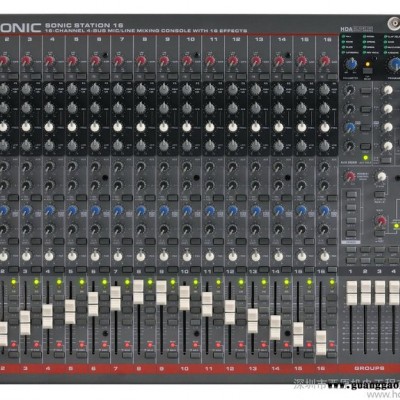400x400 pixels.
Task: Click the HDA logo near effects panel
Action: 356,29
